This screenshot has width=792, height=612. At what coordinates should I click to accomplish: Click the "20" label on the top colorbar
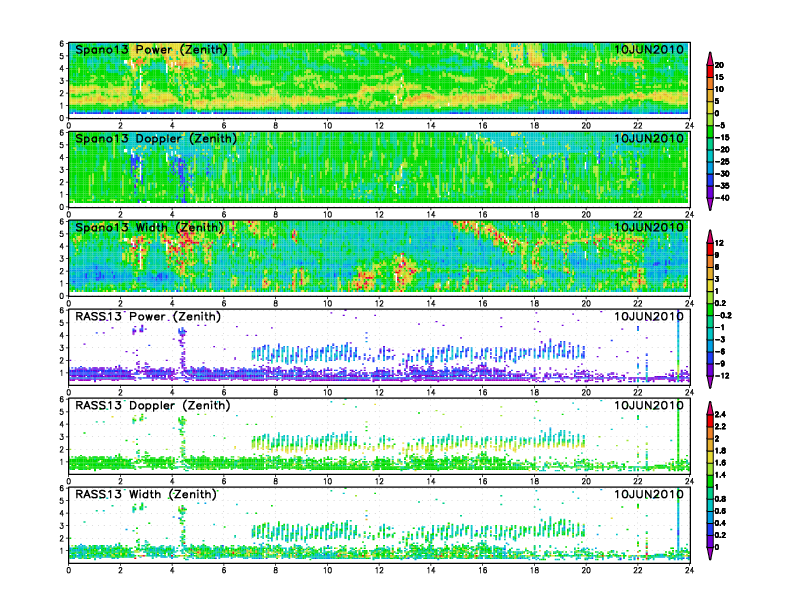[719, 65]
